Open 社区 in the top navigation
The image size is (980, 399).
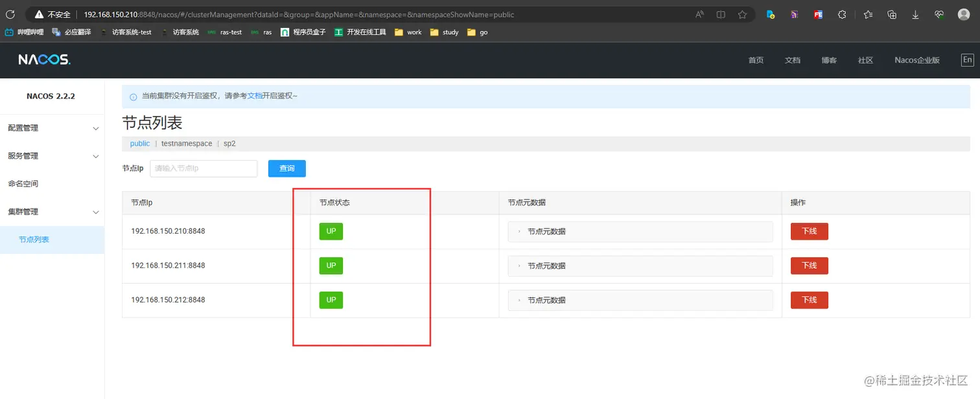(x=865, y=60)
